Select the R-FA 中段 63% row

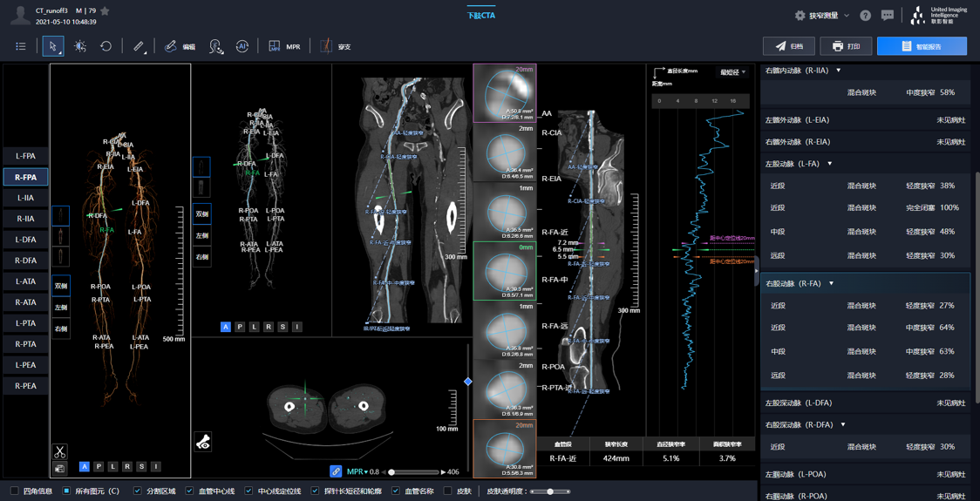(x=865, y=351)
